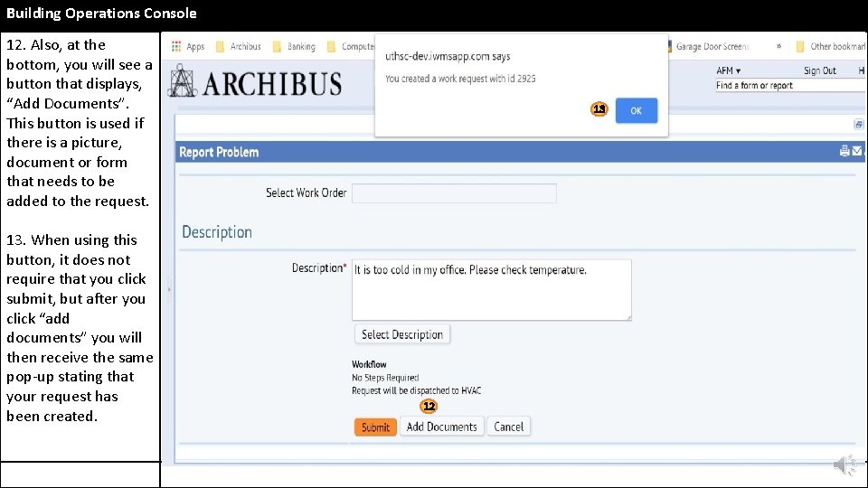This screenshot has height=488, width=868.
Task: Open the Banking bookmark folder
Action: (x=295, y=46)
